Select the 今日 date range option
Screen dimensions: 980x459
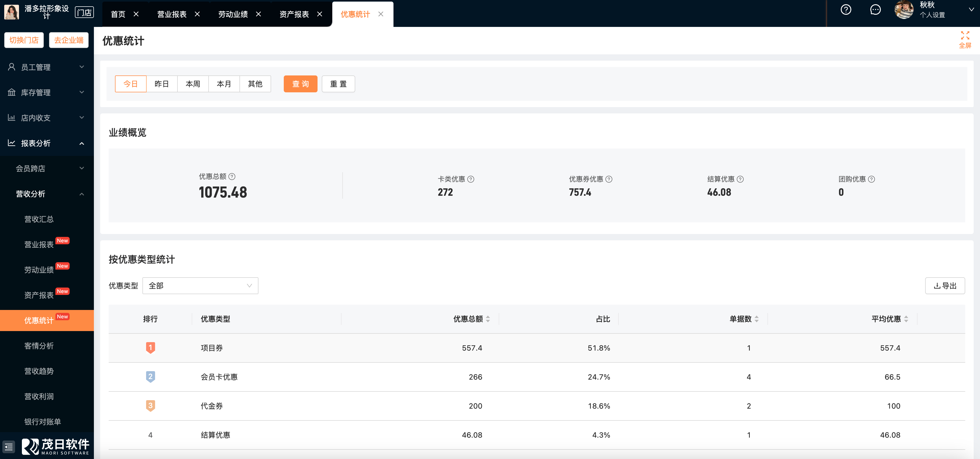[x=131, y=84]
